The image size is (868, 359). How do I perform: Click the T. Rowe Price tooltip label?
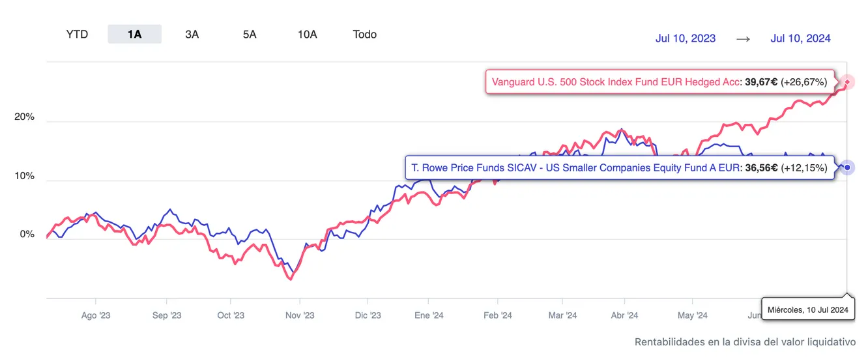click(x=619, y=167)
